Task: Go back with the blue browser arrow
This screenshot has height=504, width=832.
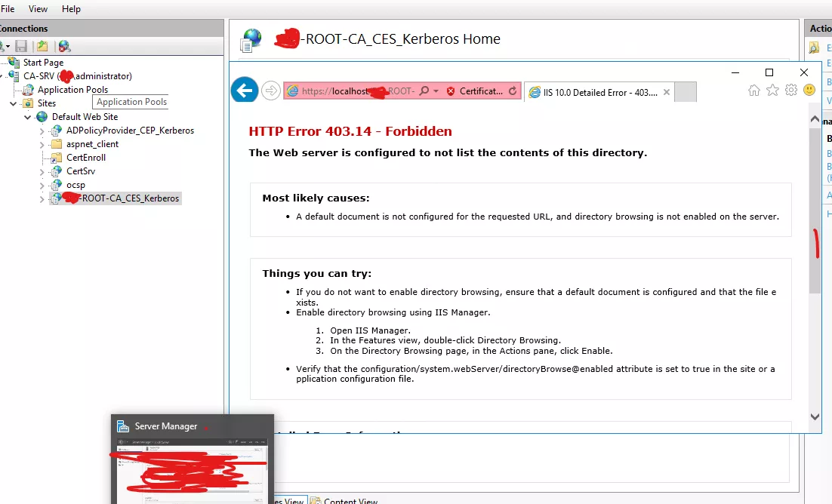Action: [x=245, y=91]
